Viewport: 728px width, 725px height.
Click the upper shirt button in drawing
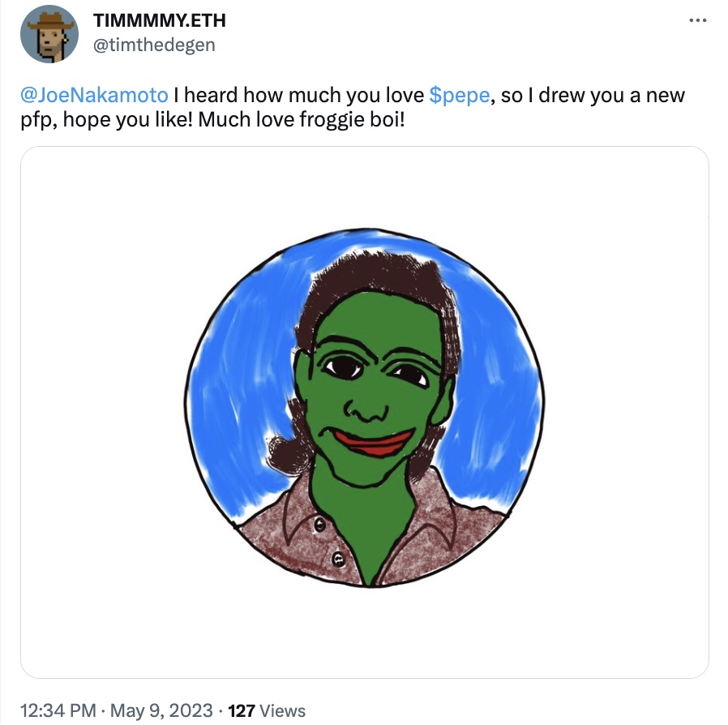(320, 525)
